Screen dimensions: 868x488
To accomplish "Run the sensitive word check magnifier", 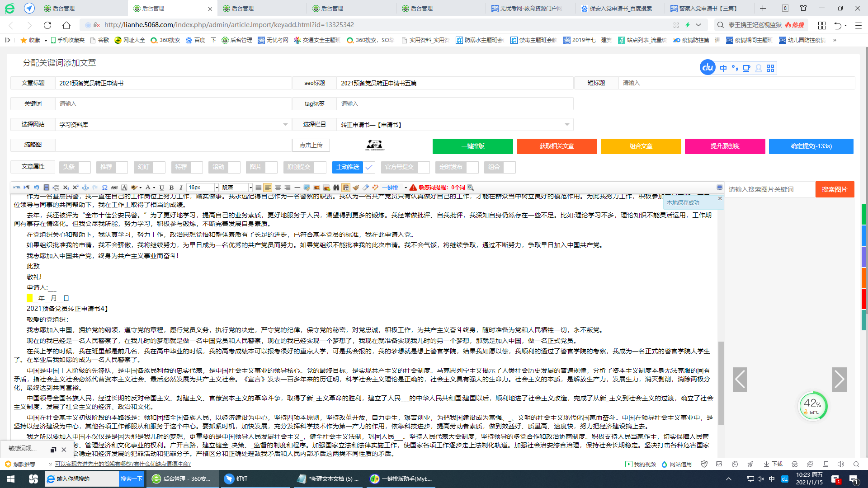I will (470, 188).
